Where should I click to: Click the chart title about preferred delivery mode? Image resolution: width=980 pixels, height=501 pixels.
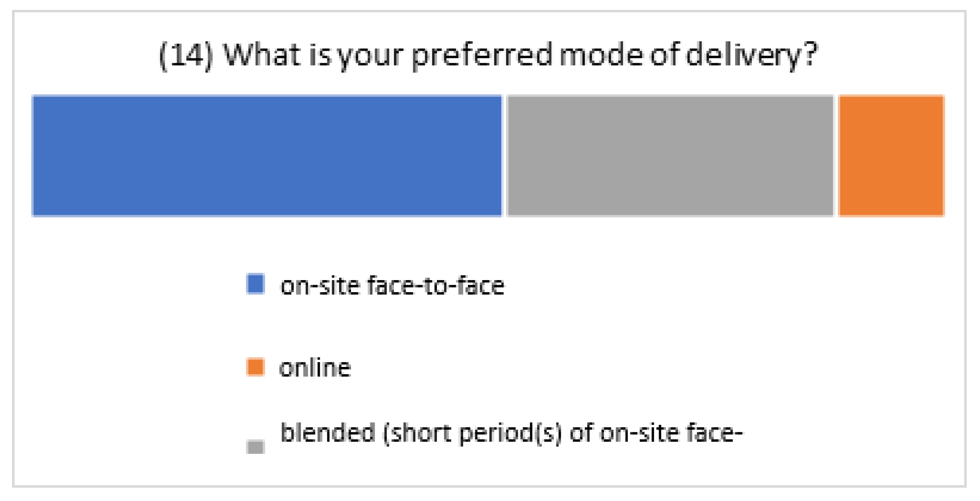point(488,55)
